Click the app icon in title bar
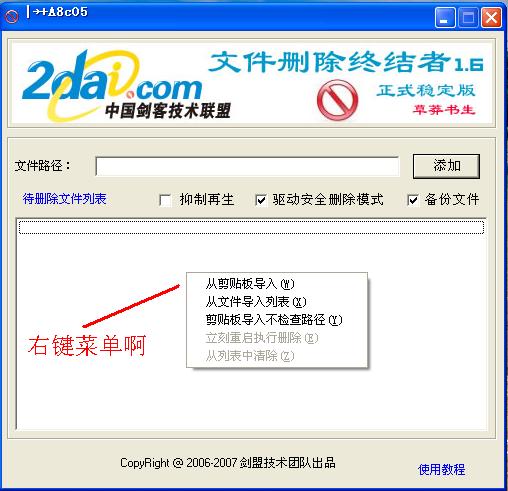The height and width of the screenshot is (491, 508). click(x=12, y=16)
